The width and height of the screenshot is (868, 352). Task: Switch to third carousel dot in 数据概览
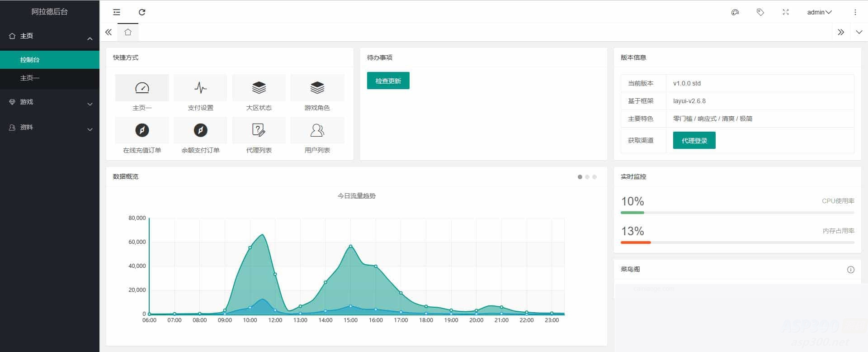tap(594, 177)
